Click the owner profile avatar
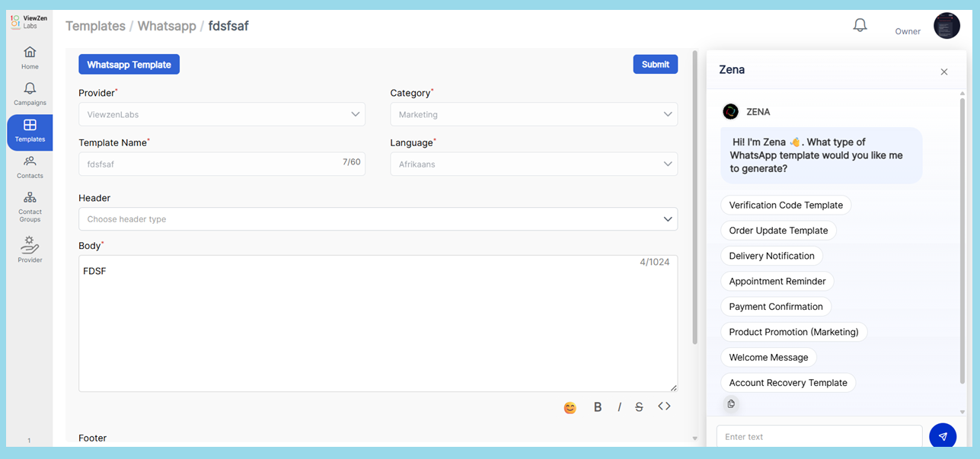The image size is (980, 459). [946, 26]
